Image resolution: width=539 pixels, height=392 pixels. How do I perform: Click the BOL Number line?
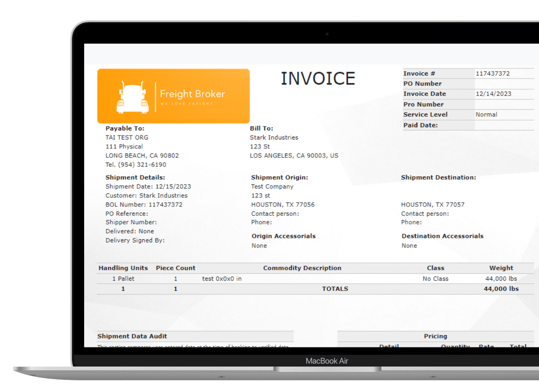click(144, 205)
